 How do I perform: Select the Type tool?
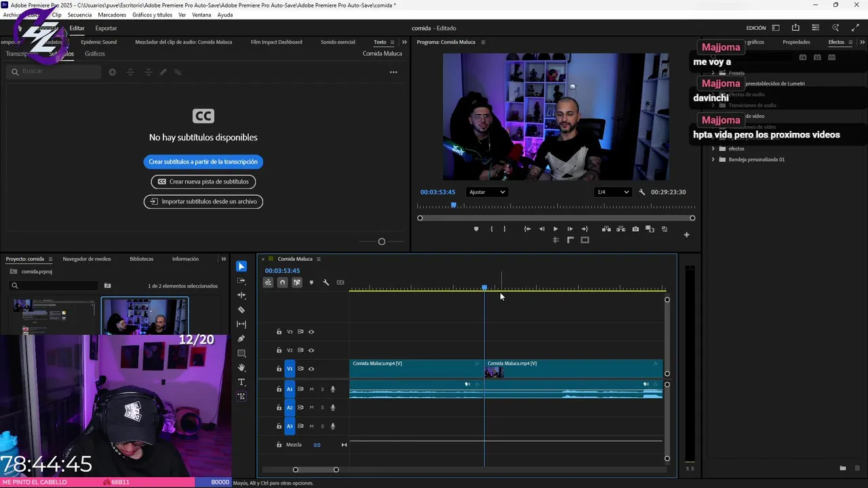pos(241,382)
